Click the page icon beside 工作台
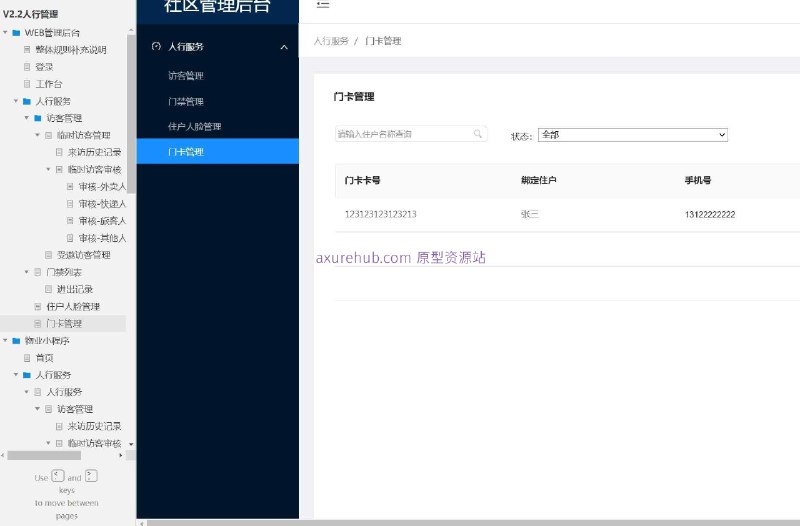This screenshot has height=526, width=800. 28,84
